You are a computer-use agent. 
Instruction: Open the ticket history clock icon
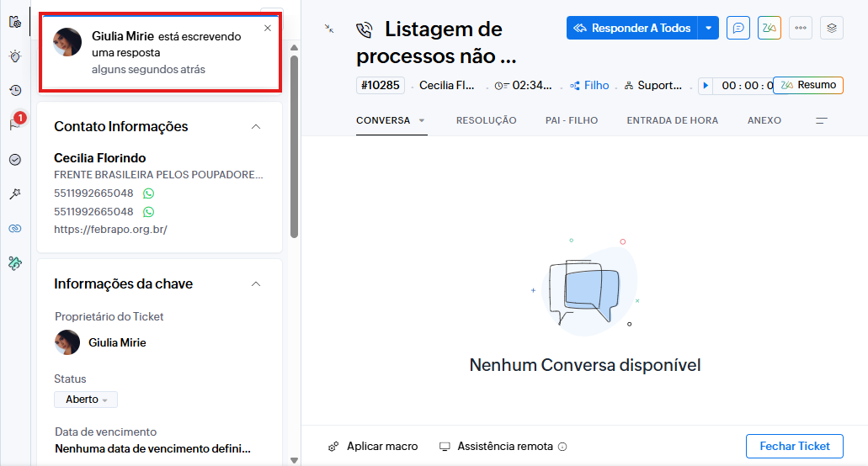[15, 91]
